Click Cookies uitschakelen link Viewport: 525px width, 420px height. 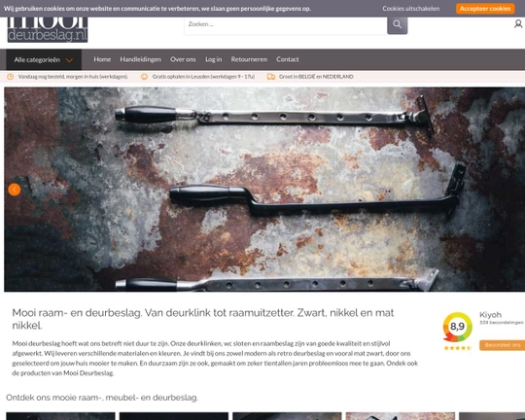tap(411, 9)
